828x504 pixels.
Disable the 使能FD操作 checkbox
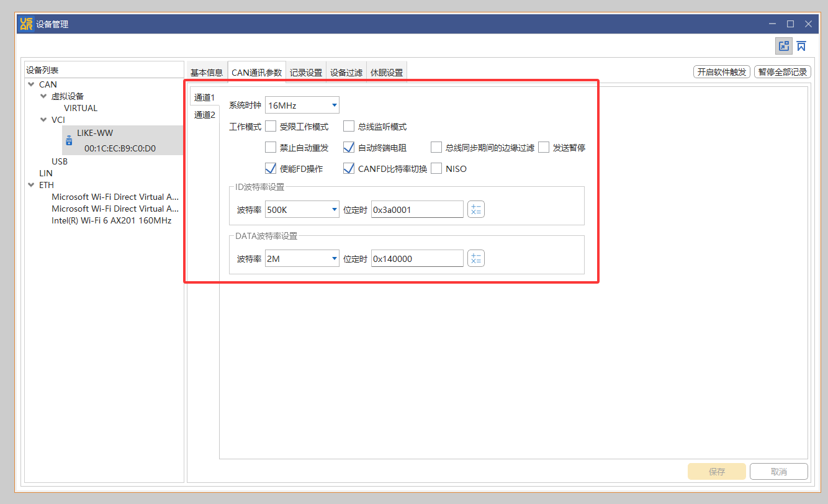click(271, 168)
